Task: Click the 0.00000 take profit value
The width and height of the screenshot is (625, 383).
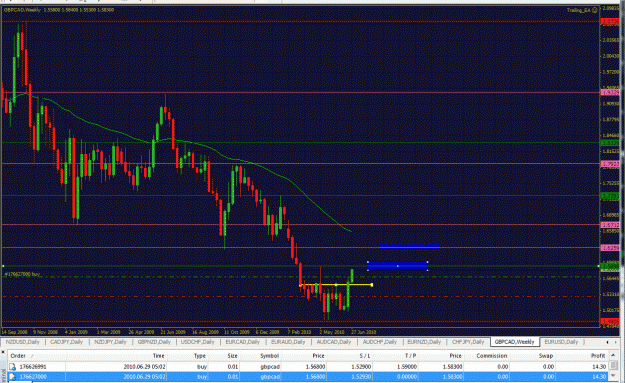Action: click(406, 377)
